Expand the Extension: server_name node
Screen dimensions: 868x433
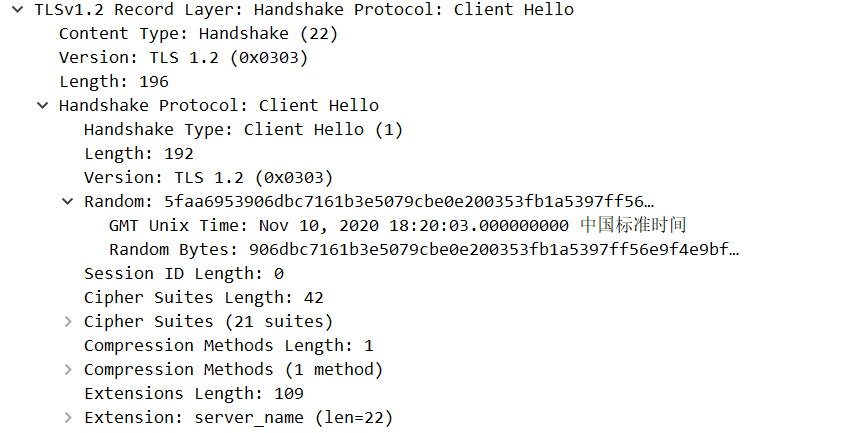pyautogui.click(x=68, y=418)
